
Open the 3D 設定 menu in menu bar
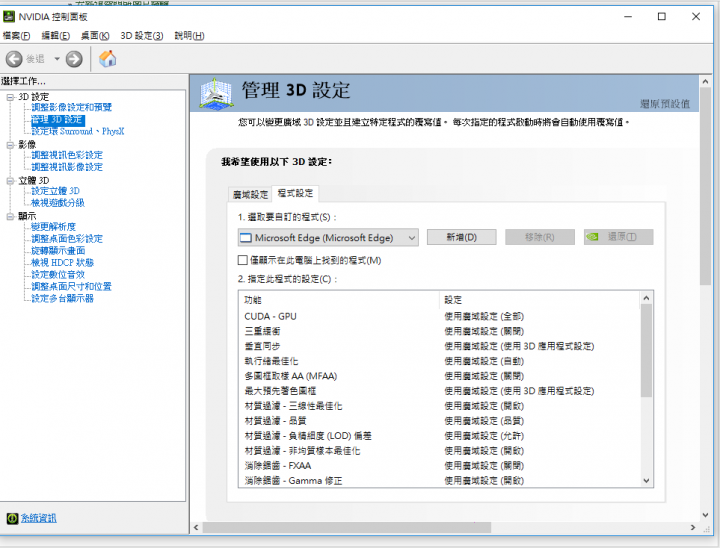141,36
